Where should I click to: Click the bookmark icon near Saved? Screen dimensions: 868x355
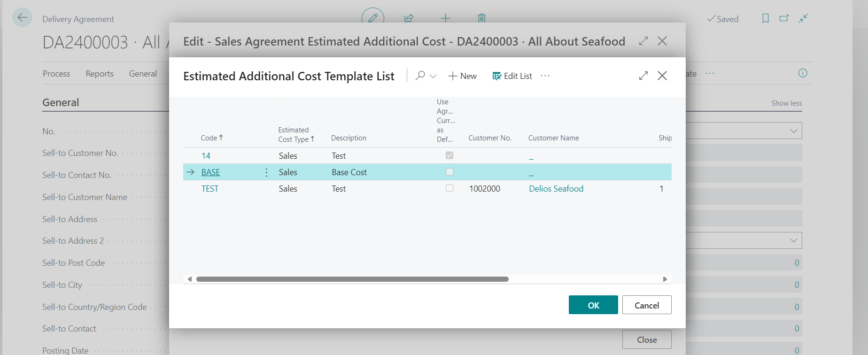click(766, 18)
